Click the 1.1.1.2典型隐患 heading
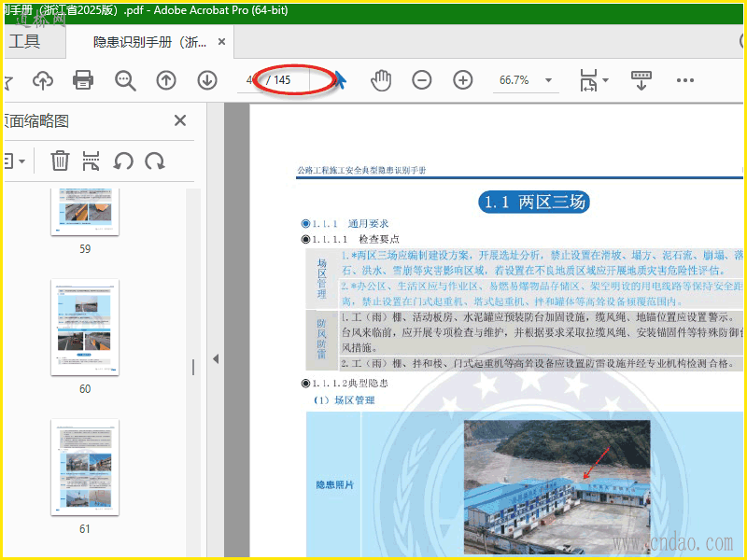747x560 pixels. click(x=345, y=384)
